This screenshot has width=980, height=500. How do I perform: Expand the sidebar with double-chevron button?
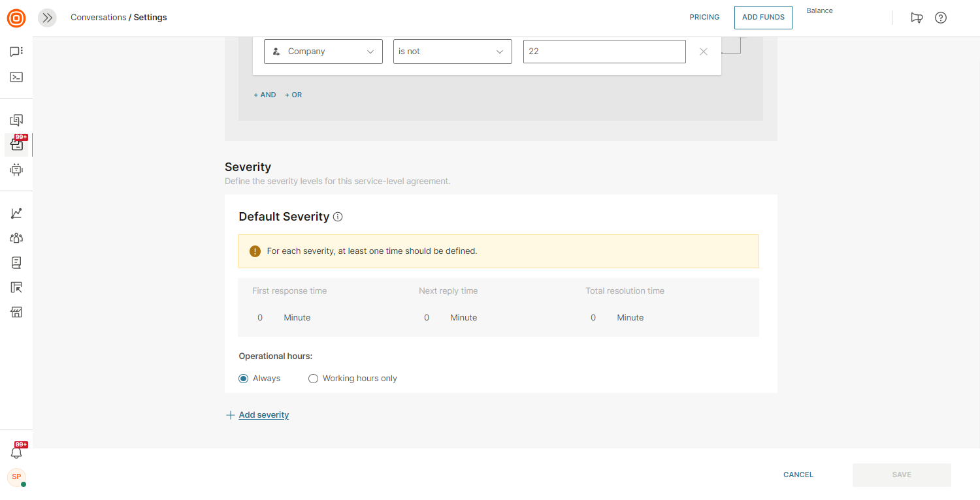(47, 18)
